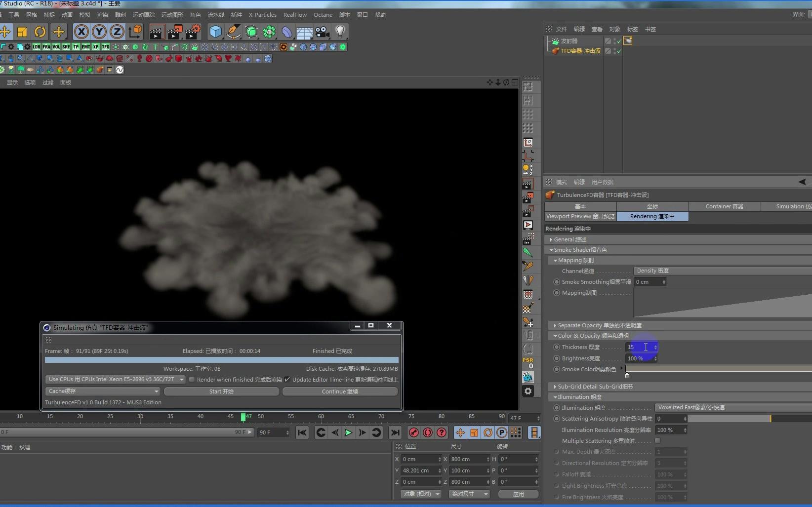Collapse the Color & Opacity section
This screenshot has height=507, width=812.
tap(555, 336)
